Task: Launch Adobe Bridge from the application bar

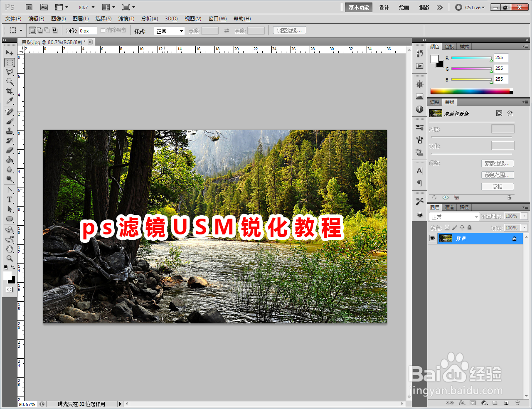Action: [29, 7]
